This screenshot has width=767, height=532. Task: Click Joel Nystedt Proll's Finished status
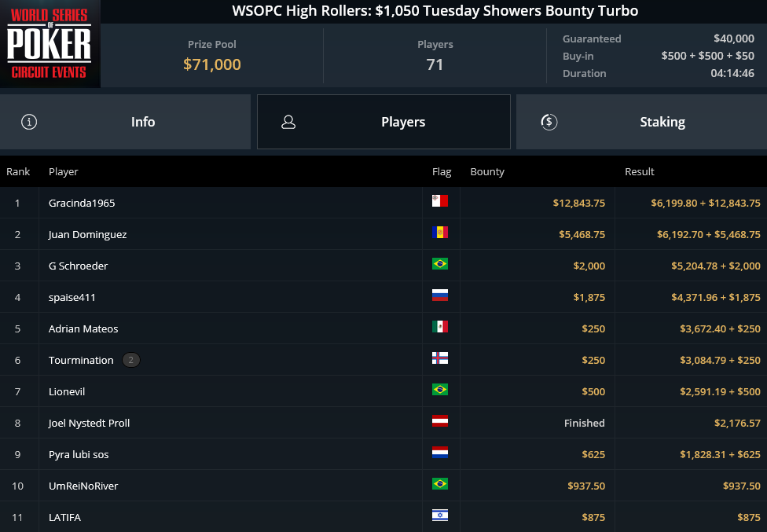(584, 423)
